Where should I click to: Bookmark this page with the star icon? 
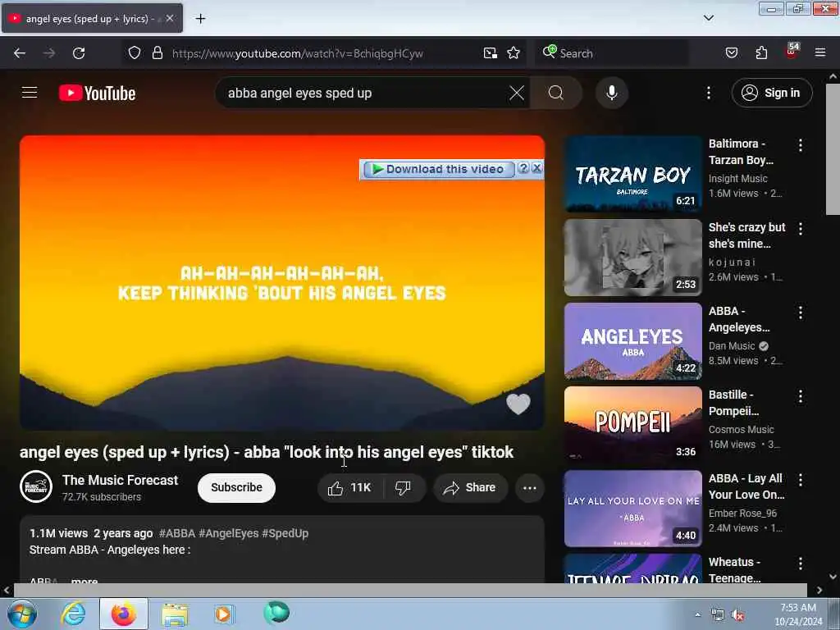(x=514, y=53)
